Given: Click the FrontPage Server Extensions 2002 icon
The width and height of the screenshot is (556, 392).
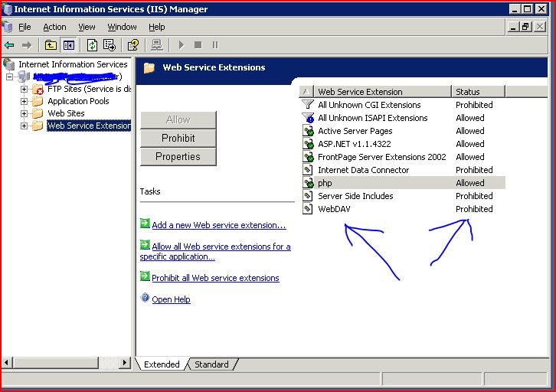Looking at the screenshot, I should 308,157.
